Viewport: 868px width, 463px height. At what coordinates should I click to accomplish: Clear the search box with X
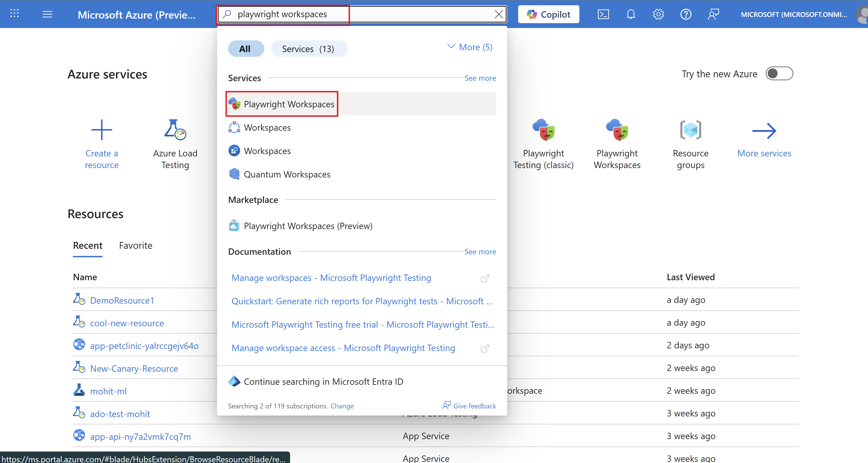[x=498, y=14]
